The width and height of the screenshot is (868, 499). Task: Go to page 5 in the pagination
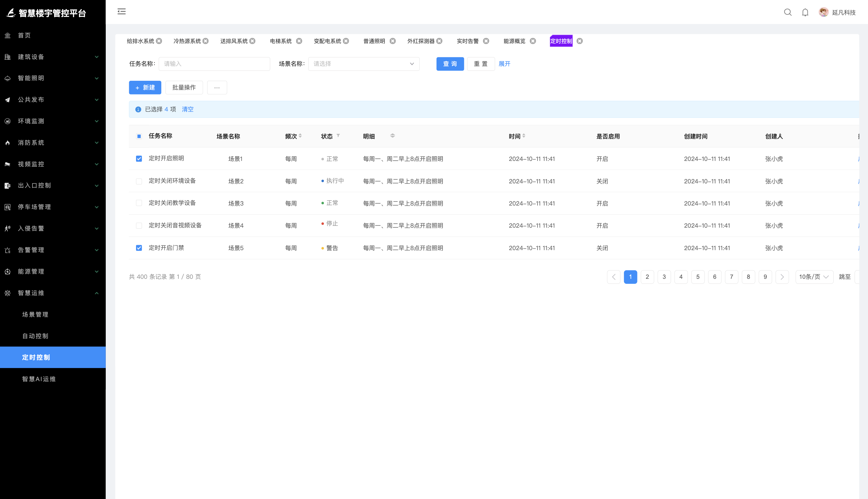[698, 277]
